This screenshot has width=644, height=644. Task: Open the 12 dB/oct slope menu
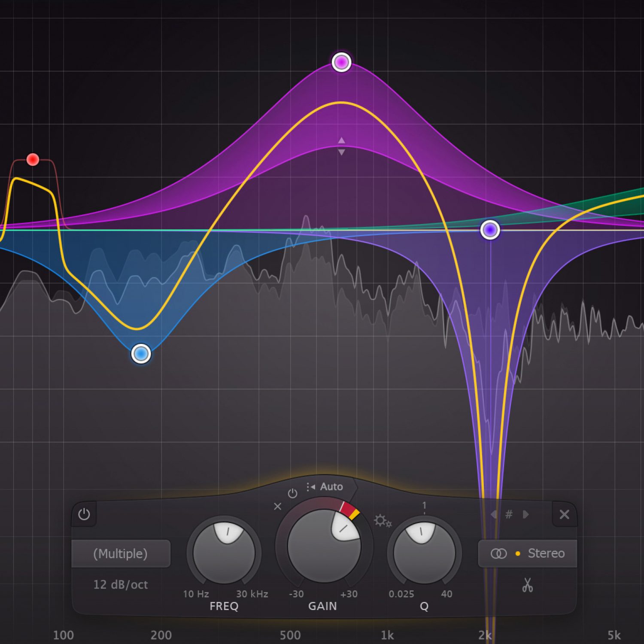(x=121, y=584)
